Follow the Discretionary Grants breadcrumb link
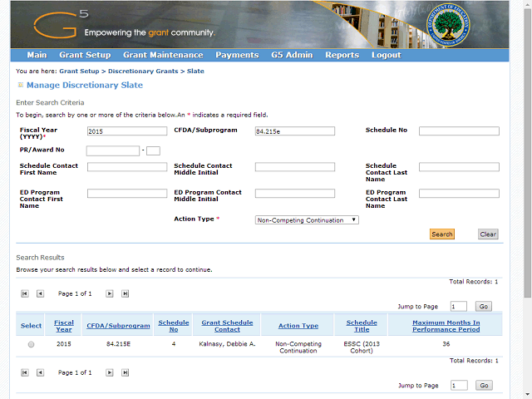 tap(143, 71)
